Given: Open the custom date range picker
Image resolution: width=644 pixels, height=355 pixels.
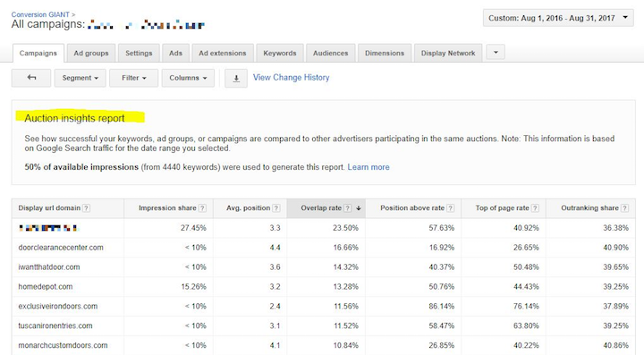Looking at the screenshot, I should click(558, 18).
